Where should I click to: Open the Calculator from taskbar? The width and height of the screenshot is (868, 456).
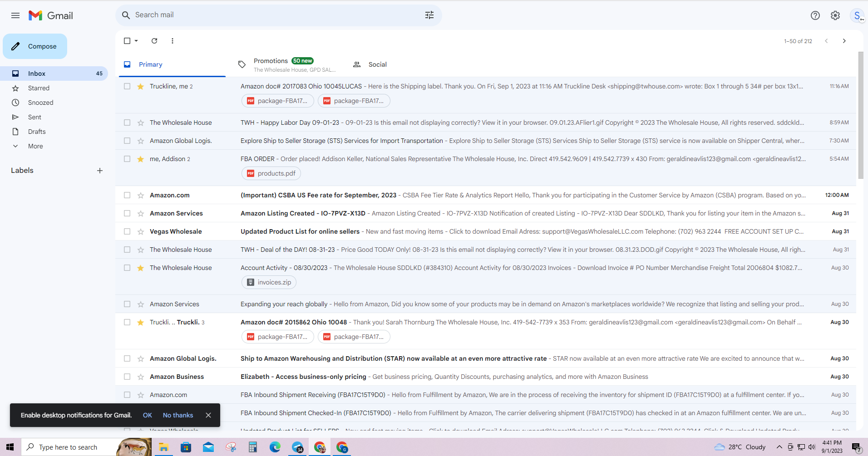[253, 447]
